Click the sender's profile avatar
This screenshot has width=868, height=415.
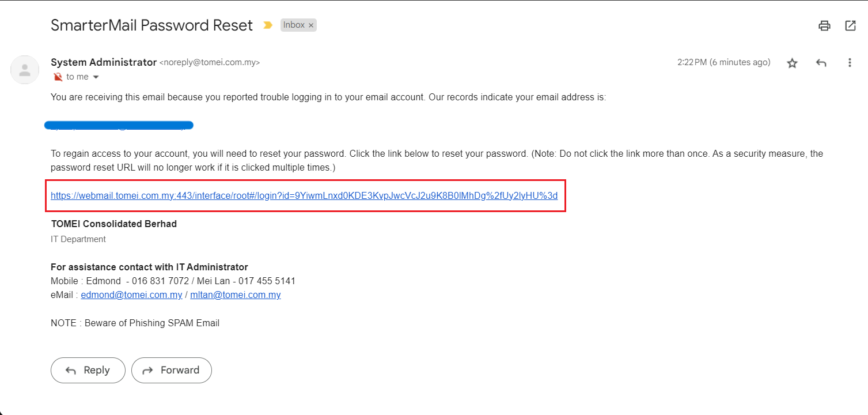coord(25,70)
